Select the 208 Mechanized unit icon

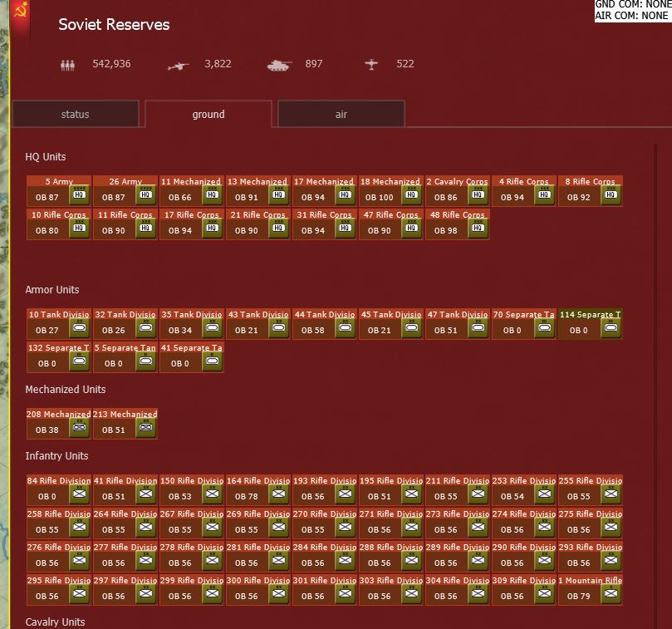pos(79,427)
